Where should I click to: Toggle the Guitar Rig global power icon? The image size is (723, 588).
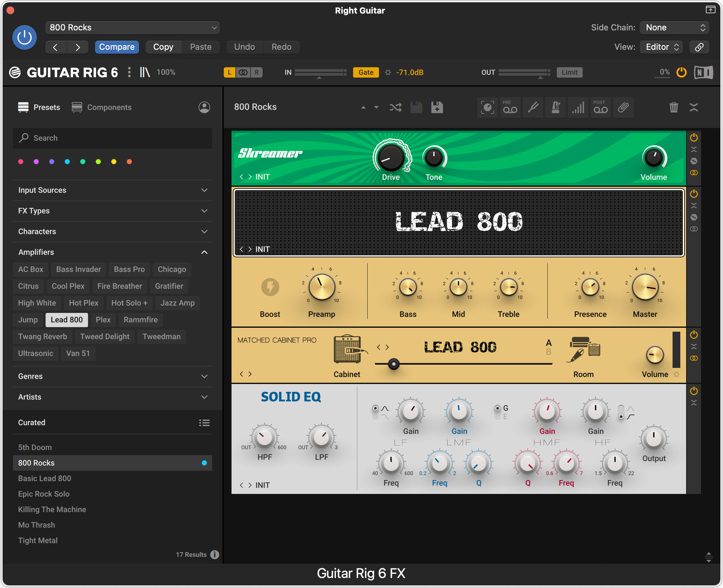[x=681, y=72]
